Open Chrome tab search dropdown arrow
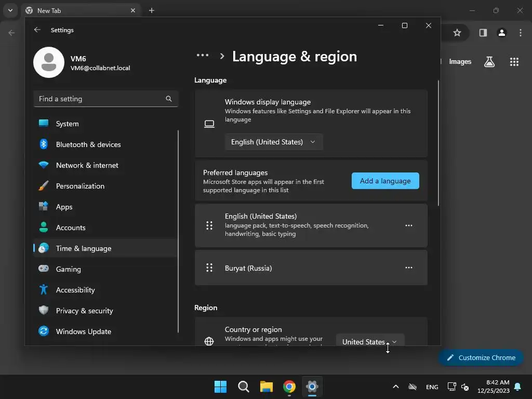This screenshot has width=532, height=399. (10, 10)
